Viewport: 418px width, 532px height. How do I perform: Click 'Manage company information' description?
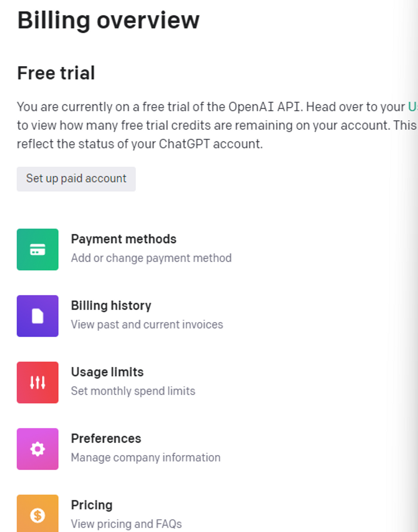coord(146,458)
